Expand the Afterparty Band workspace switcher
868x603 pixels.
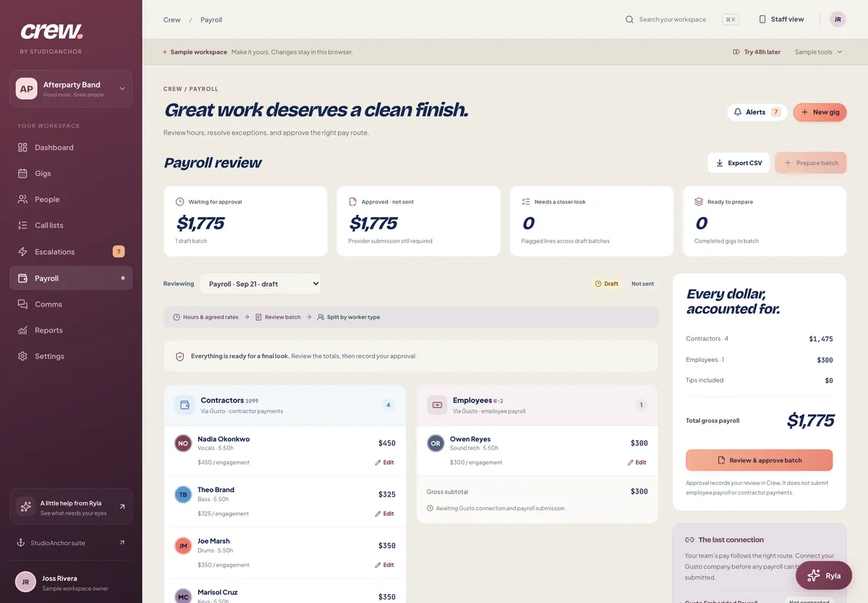(71, 89)
